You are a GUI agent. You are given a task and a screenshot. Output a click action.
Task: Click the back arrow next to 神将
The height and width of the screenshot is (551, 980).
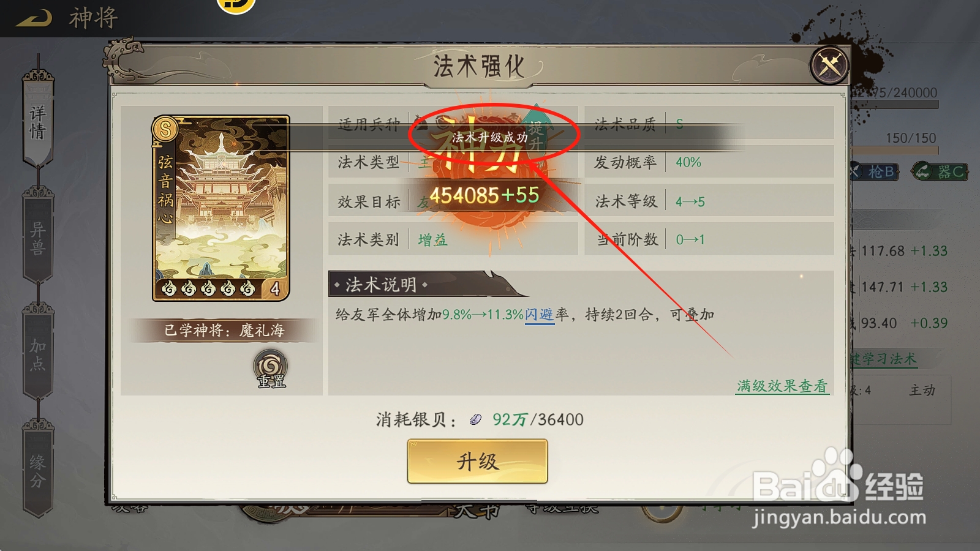(x=34, y=18)
